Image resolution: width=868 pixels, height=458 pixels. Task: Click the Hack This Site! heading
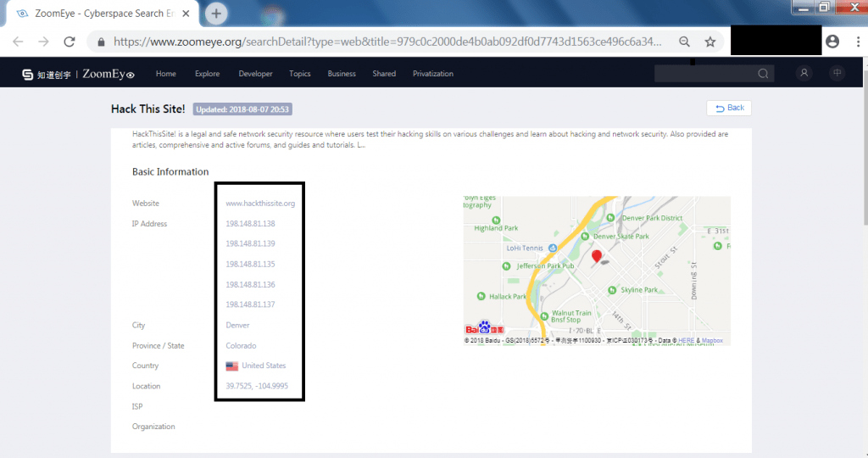tap(147, 109)
